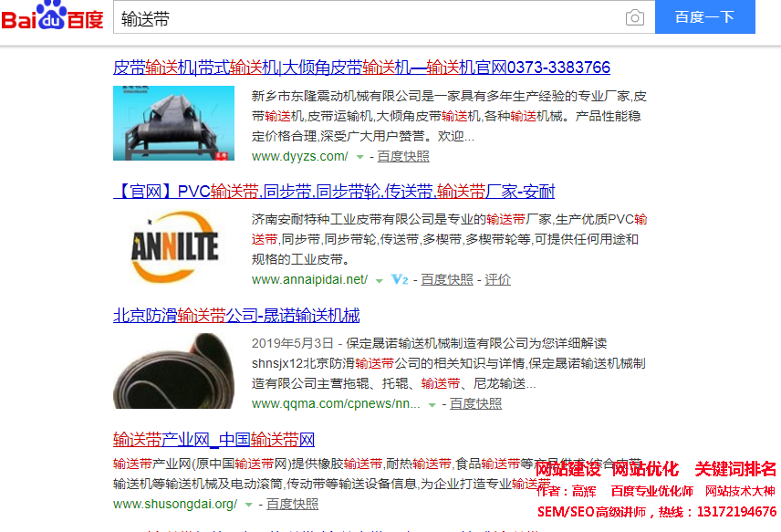Open 百度快照 for shusongdai.org result

[x=292, y=504]
